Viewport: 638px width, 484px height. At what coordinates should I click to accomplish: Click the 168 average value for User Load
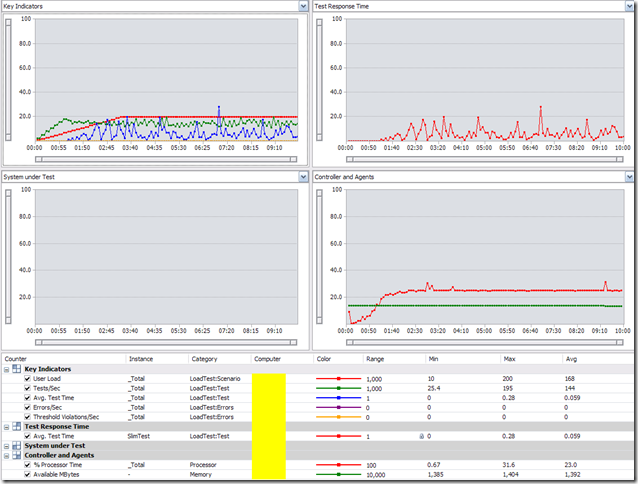(x=569, y=379)
